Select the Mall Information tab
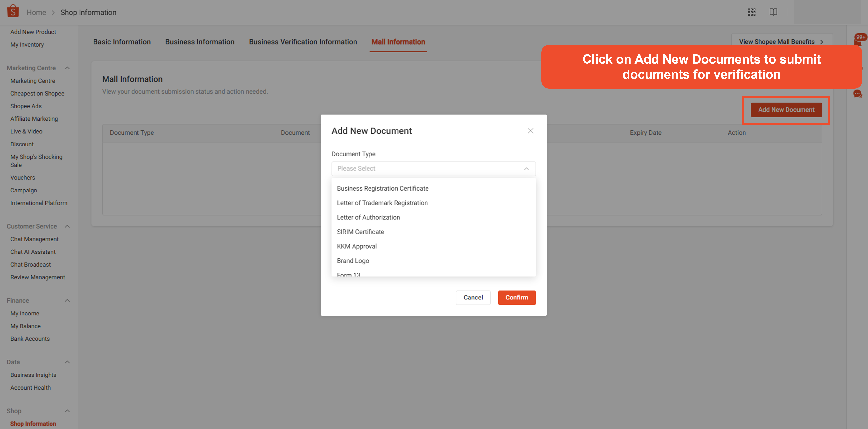Viewport: 868px width, 429px height. (x=398, y=42)
